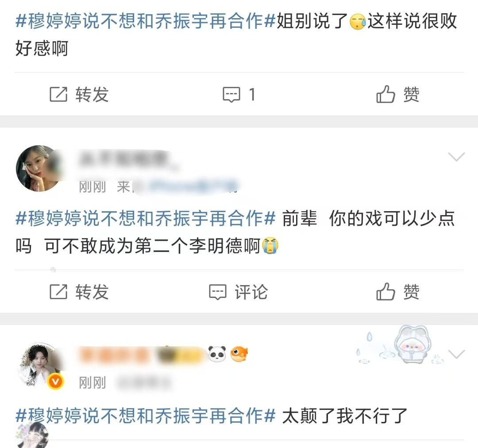The width and height of the screenshot is (478, 448).
Task: Open comments via first post's comment bubble
Action: tap(231, 95)
